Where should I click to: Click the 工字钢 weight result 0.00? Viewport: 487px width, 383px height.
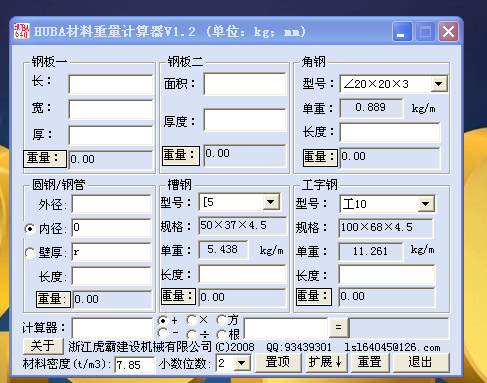(x=387, y=296)
